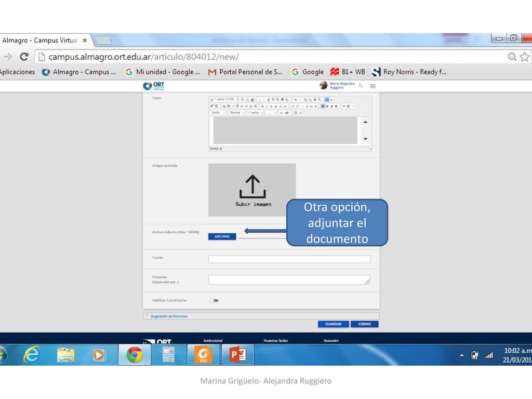Show hidden system tray icons
Image resolution: width=532 pixels, height=399 pixels.
[462, 355]
